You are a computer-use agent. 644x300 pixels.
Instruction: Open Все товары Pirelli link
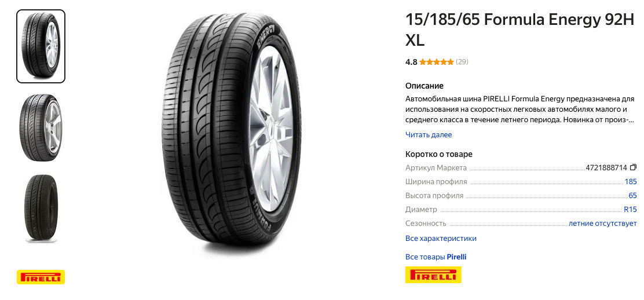pyautogui.click(x=436, y=257)
